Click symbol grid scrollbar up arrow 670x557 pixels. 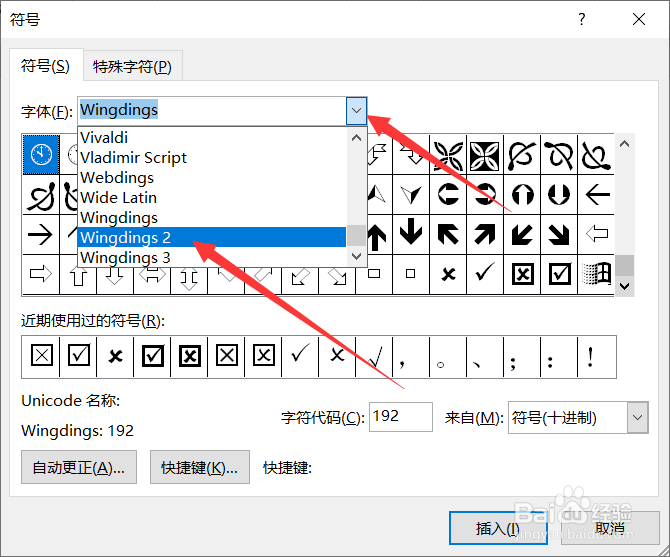624,144
